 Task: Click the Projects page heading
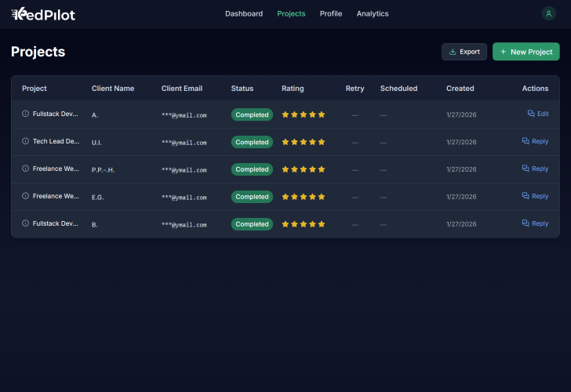(38, 52)
